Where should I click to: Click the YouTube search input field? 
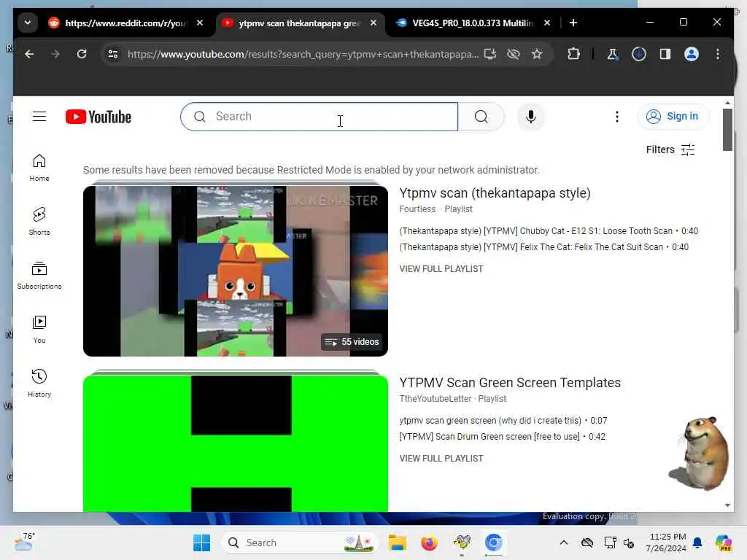pos(320,117)
